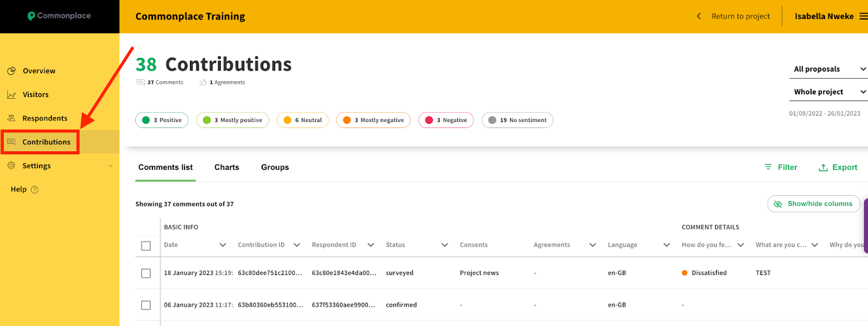868x326 pixels.
Task: Click the Filter lines icon
Action: [x=768, y=167]
